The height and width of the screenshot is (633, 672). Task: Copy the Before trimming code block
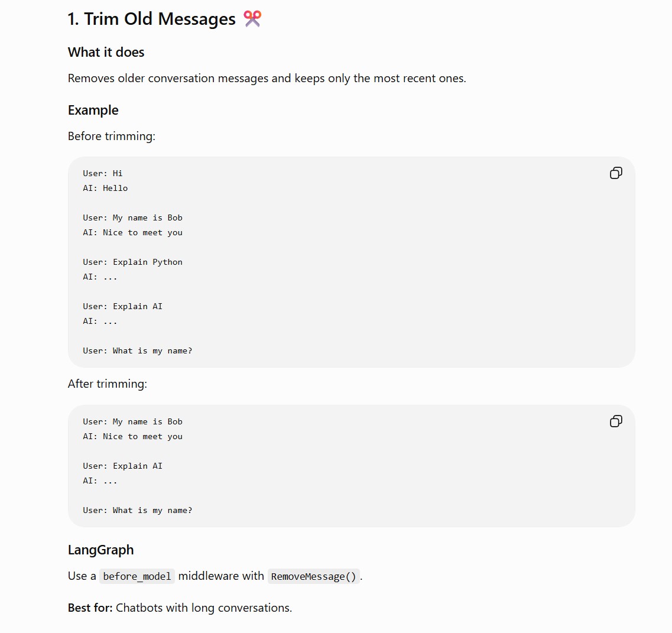tap(616, 173)
